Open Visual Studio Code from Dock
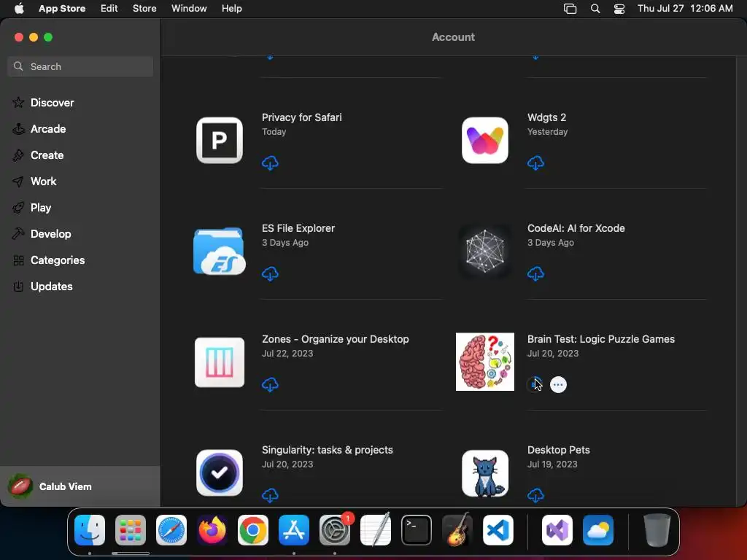The width and height of the screenshot is (747, 560). (498, 529)
